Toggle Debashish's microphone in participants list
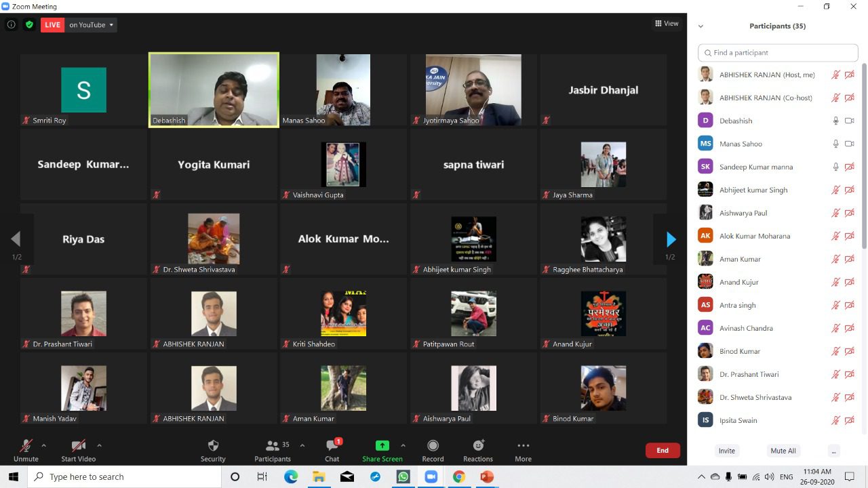Viewport: 868px width, 488px height. (836, 121)
